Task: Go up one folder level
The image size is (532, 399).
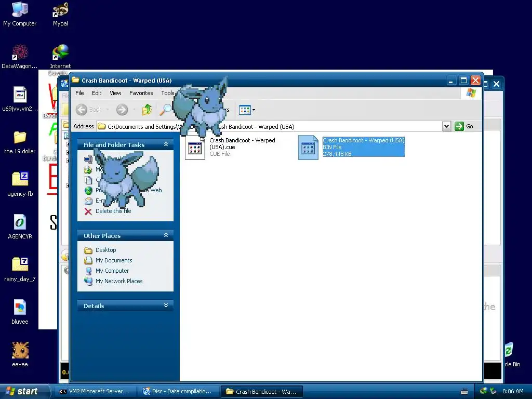Action: (x=147, y=110)
